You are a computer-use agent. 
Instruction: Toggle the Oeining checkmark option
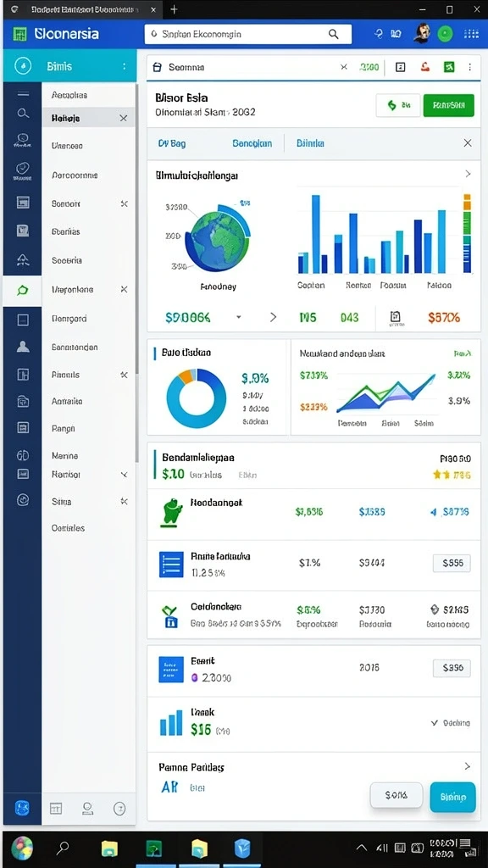(451, 723)
